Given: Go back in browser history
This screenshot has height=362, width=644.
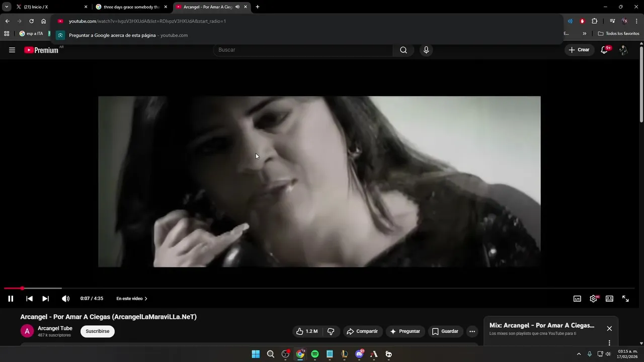Looking at the screenshot, I should 7,21.
